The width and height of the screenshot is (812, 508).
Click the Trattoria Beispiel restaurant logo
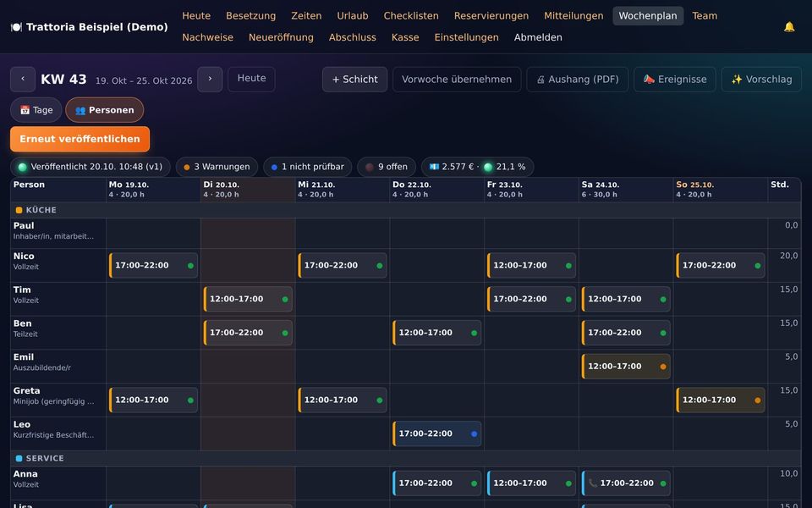click(x=17, y=27)
